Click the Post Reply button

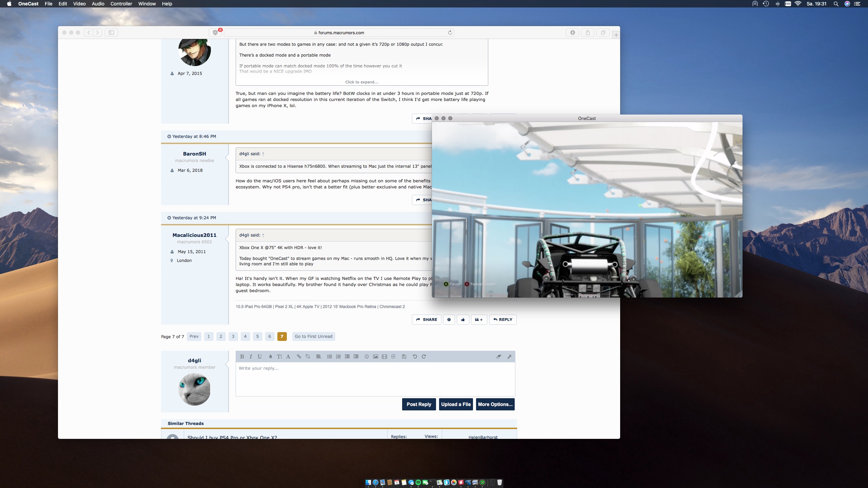coord(419,404)
